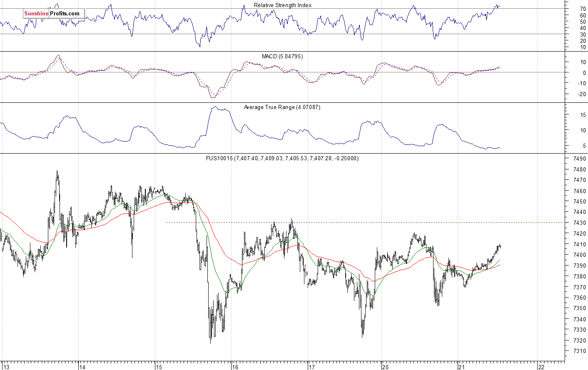Click date label 13 on time axis

point(6,367)
